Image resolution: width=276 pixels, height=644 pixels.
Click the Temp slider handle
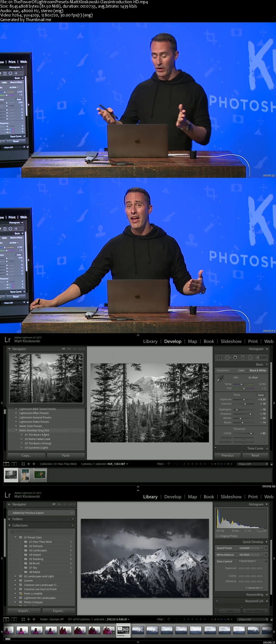click(x=241, y=384)
